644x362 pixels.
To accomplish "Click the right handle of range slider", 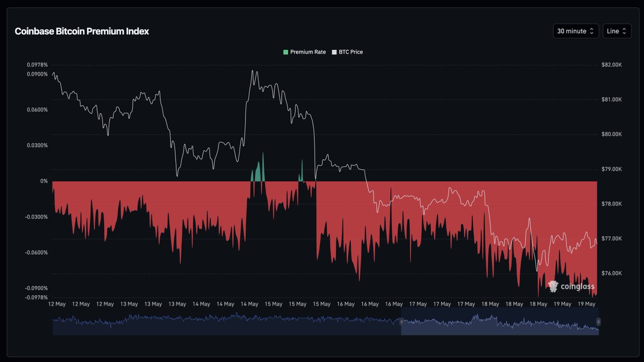I will (598, 322).
